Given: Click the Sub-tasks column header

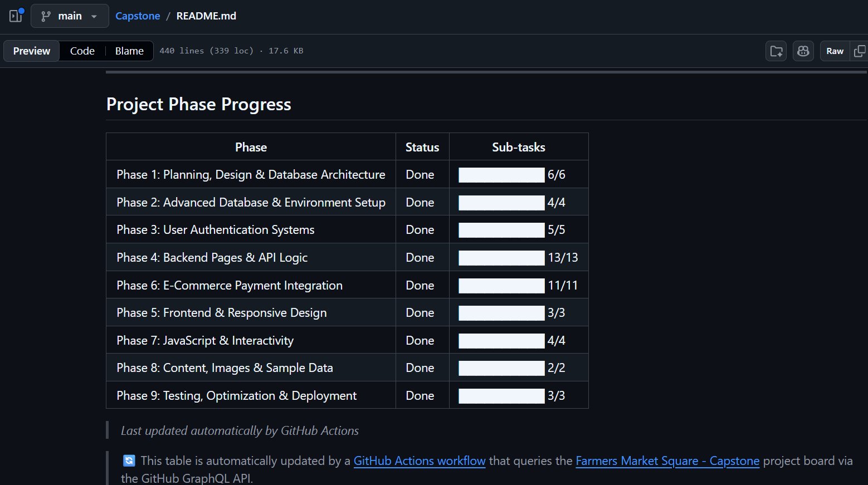Looking at the screenshot, I should 519,147.
